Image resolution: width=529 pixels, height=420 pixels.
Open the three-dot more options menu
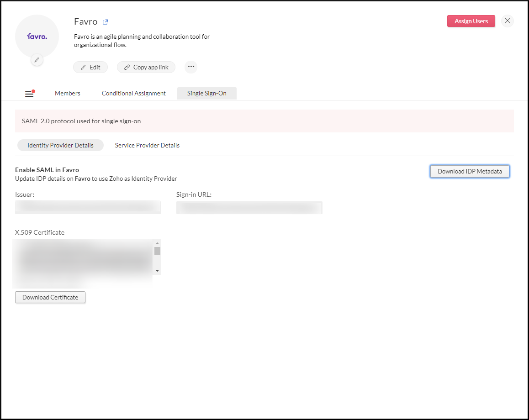click(x=191, y=67)
